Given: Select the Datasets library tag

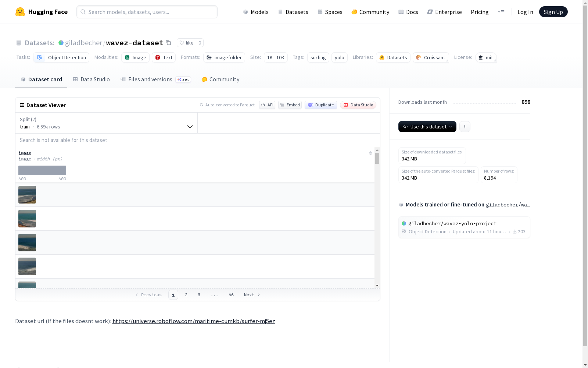Looking at the screenshot, I should click(393, 57).
